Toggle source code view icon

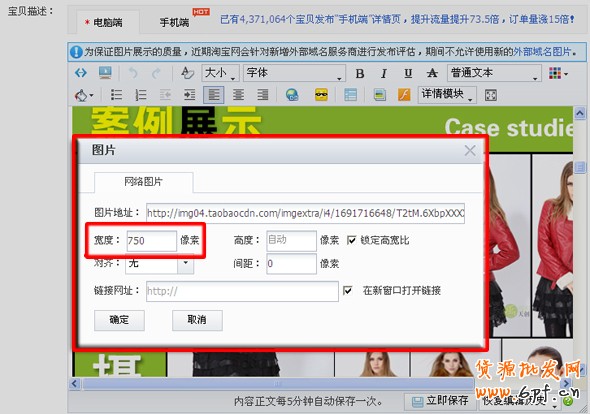tap(81, 73)
